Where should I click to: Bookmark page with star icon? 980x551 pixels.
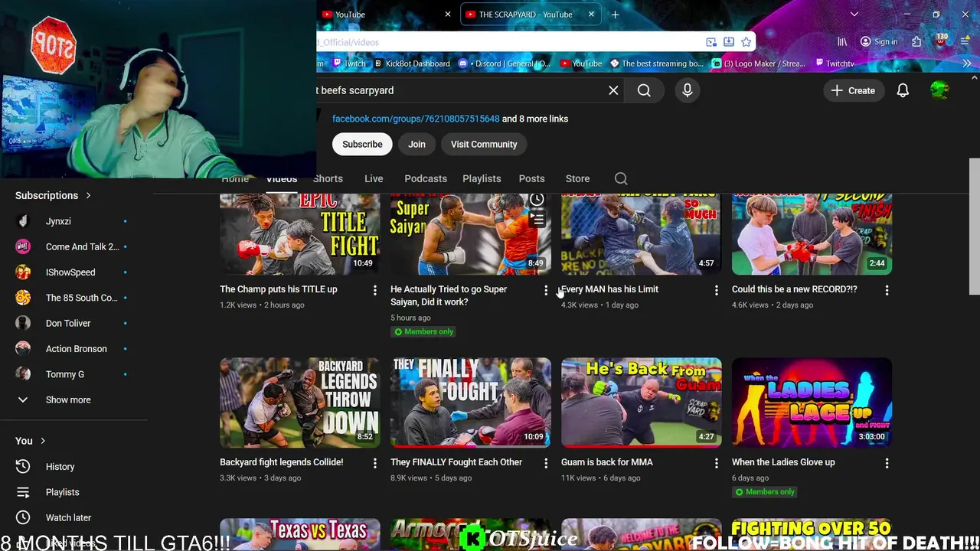pyautogui.click(x=746, y=42)
